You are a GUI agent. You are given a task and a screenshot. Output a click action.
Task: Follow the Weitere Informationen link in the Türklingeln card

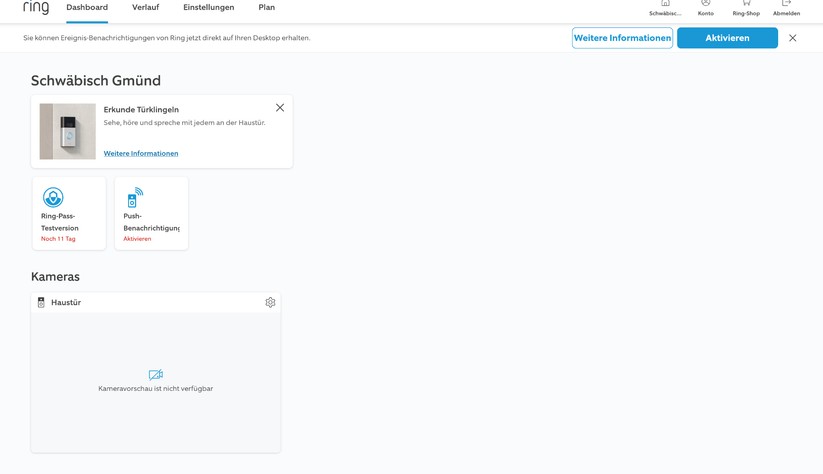pyautogui.click(x=141, y=153)
